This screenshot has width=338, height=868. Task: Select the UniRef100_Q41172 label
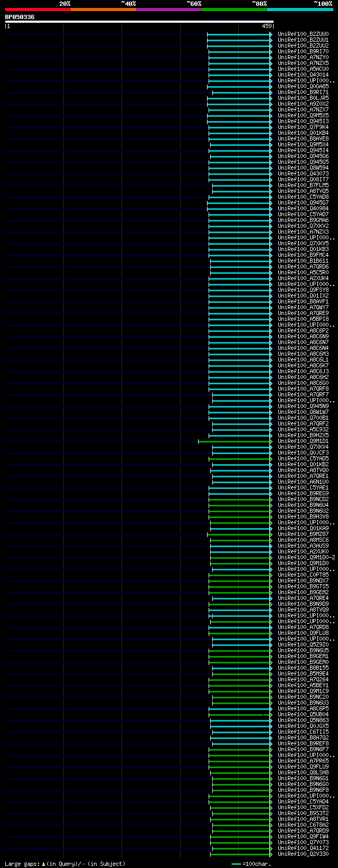(303, 848)
